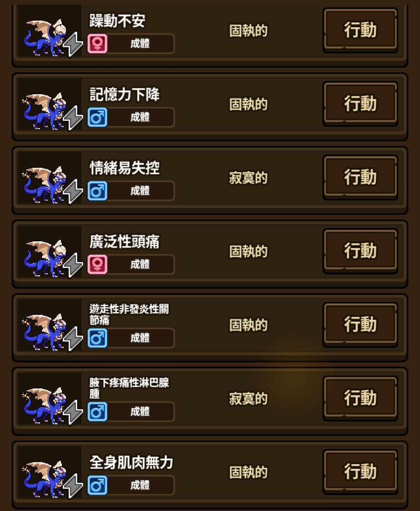Select the dragon thumbnail of 記憶力下降
The image size is (420, 511).
click(50, 105)
